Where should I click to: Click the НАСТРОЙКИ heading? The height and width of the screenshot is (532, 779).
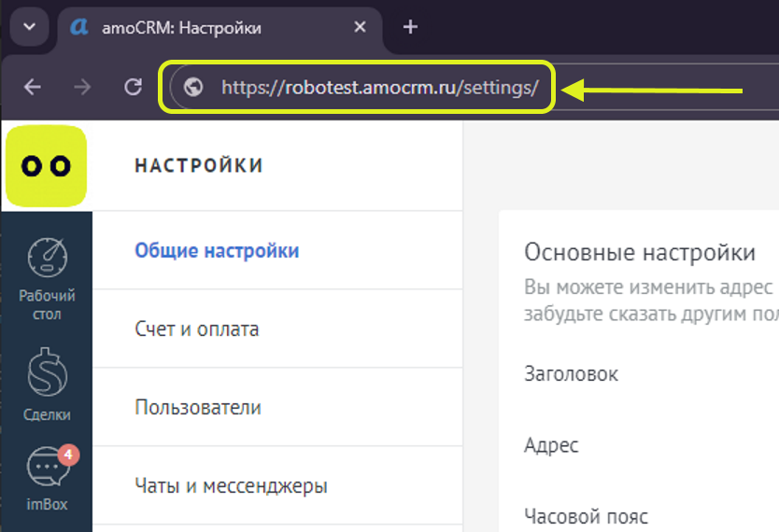click(x=199, y=166)
